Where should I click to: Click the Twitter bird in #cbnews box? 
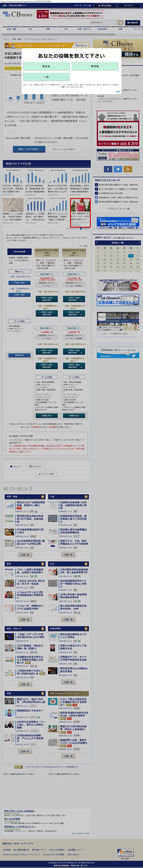pyautogui.click(x=134, y=356)
